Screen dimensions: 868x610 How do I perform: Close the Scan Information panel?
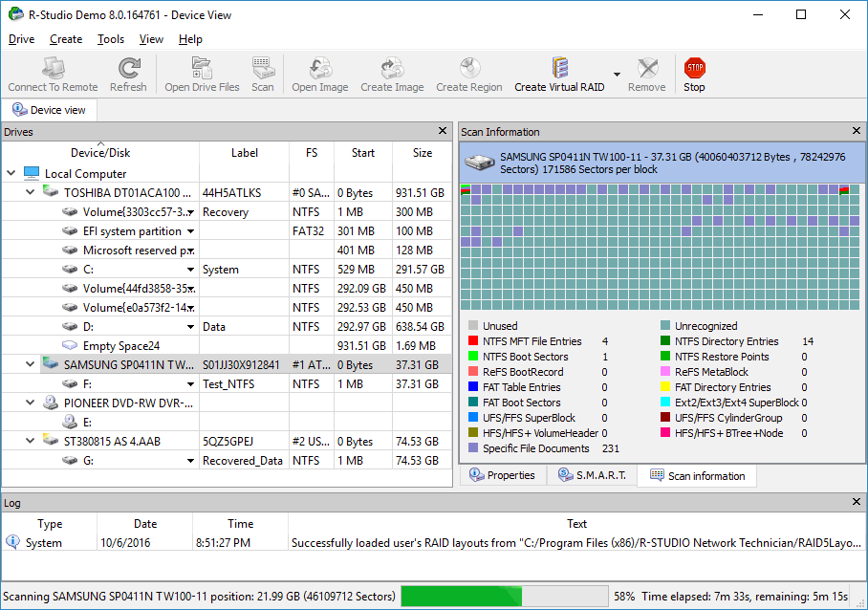[856, 131]
